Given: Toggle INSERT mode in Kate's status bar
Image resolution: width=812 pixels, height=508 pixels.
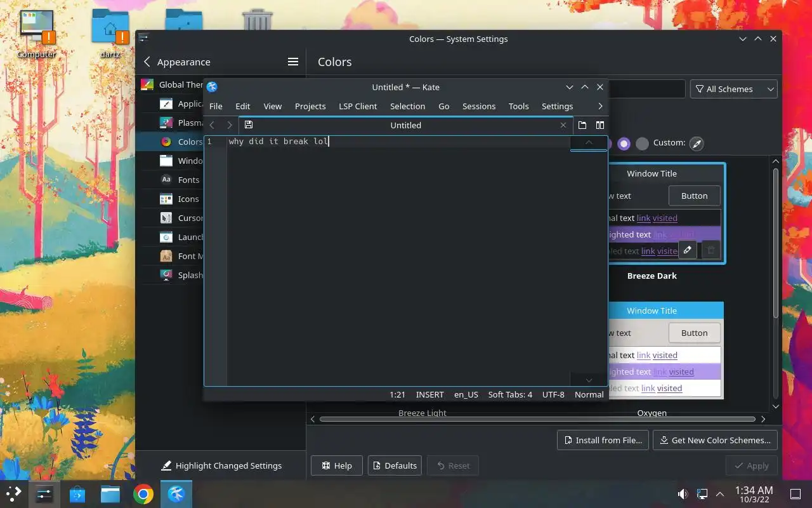Looking at the screenshot, I should click(x=429, y=394).
